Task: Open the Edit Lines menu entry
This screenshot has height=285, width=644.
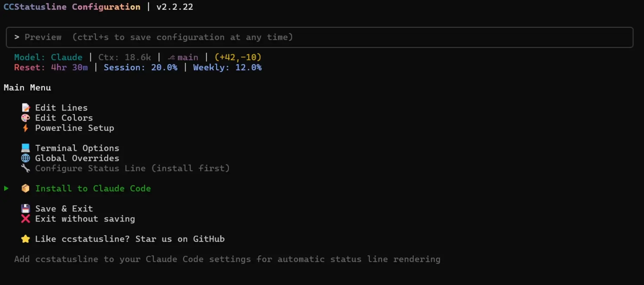Action: tap(61, 108)
